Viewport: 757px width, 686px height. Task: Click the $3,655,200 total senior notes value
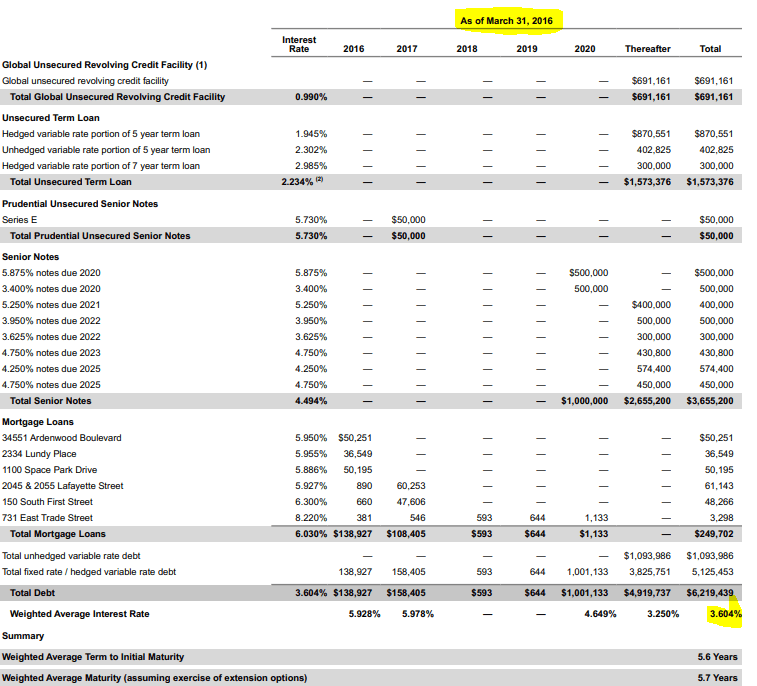pyautogui.click(x=710, y=401)
